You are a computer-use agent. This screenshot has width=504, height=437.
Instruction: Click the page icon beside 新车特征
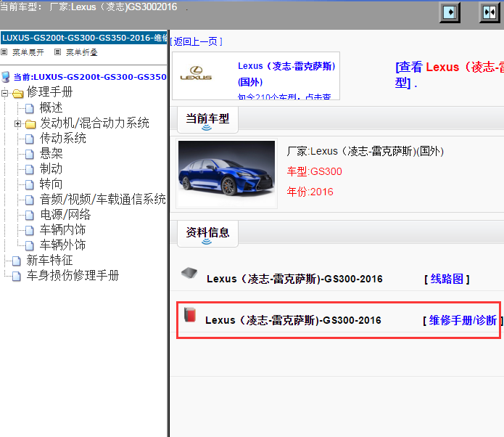[x=17, y=261]
